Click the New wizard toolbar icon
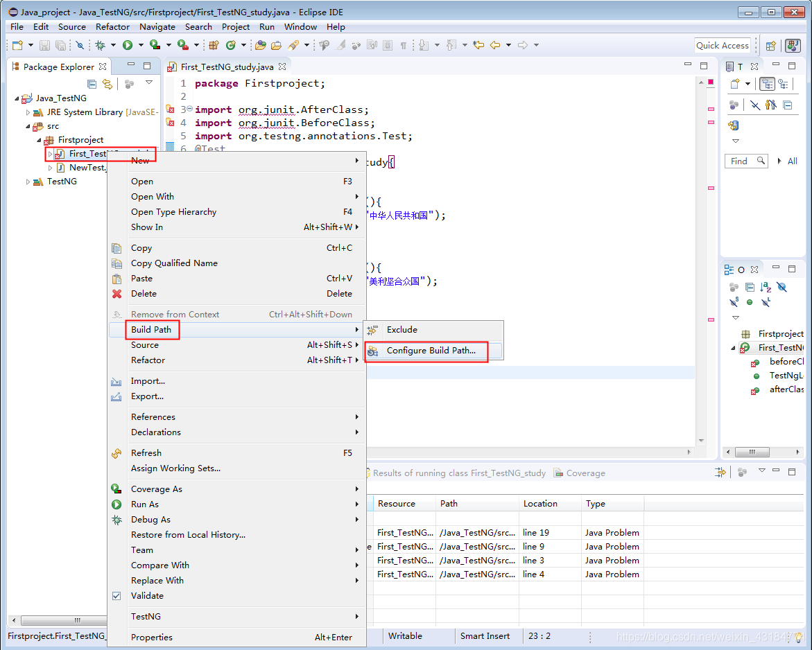Viewport: 812px width, 650px height. click(17, 46)
